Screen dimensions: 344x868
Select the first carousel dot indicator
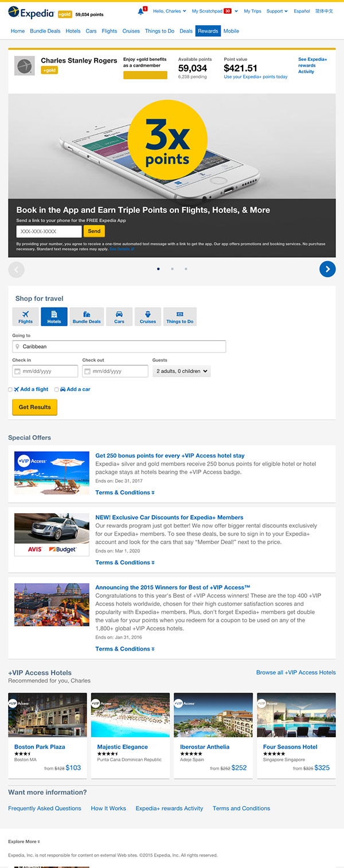158,269
